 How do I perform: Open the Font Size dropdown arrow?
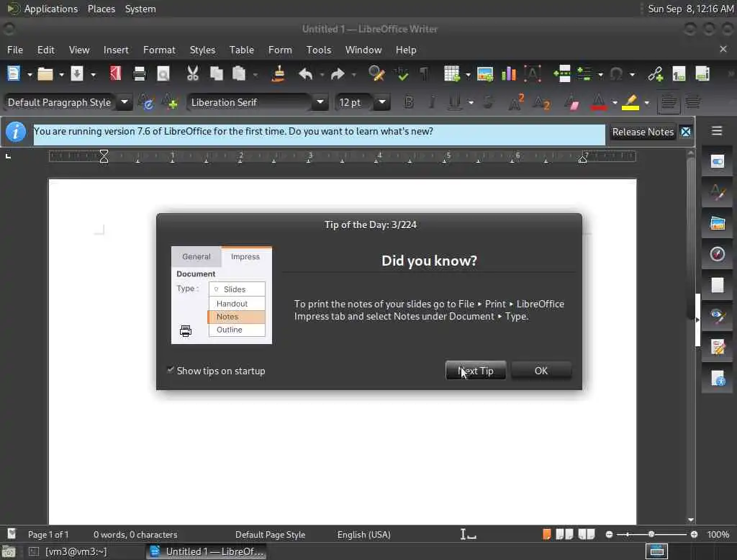(x=382, y=102)
